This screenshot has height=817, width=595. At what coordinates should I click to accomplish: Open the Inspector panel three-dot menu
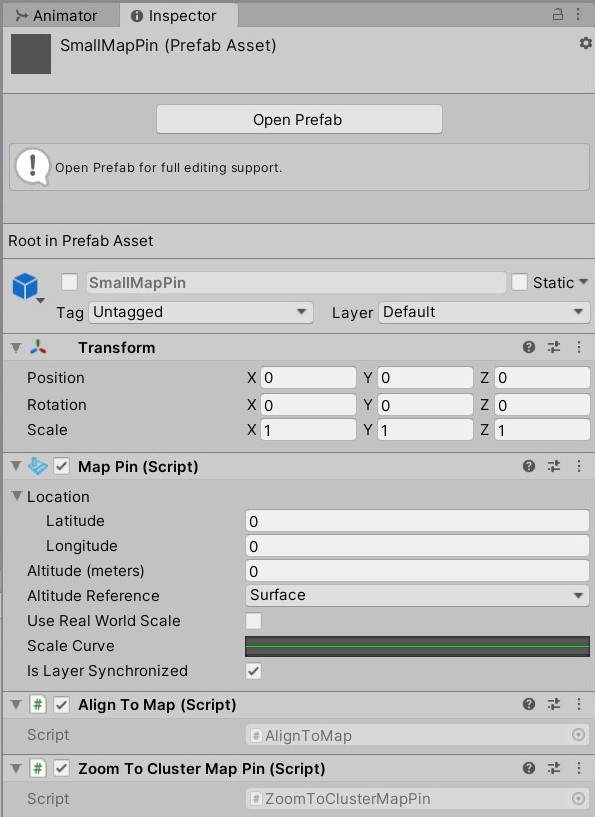point(578,14)
